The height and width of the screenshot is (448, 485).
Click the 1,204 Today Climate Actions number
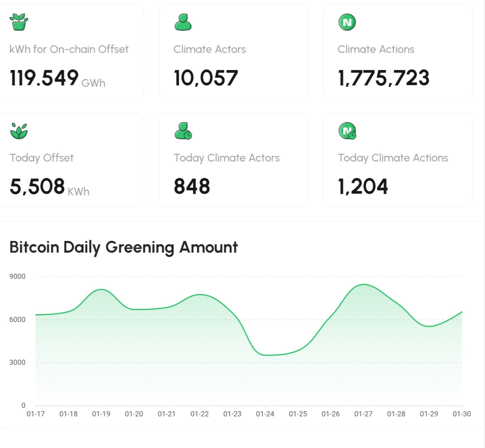[363, 187]
